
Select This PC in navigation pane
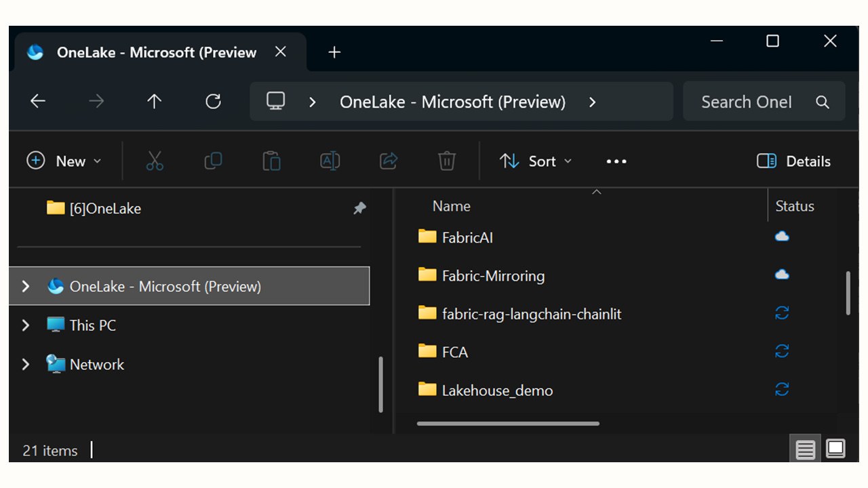[93, 325]
